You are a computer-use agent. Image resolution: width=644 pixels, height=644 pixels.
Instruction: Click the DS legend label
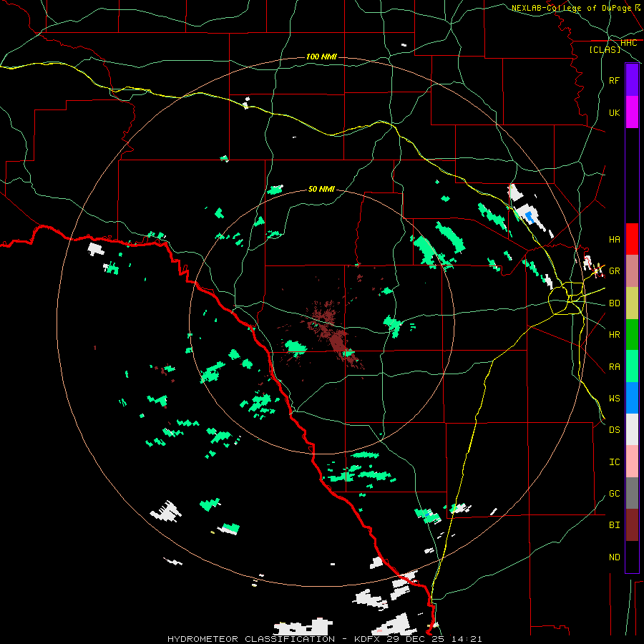[614, 429]
